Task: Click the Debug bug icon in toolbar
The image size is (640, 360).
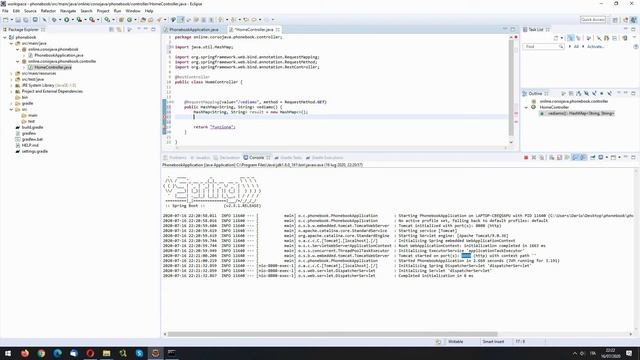Action: (x=54, y=20)
